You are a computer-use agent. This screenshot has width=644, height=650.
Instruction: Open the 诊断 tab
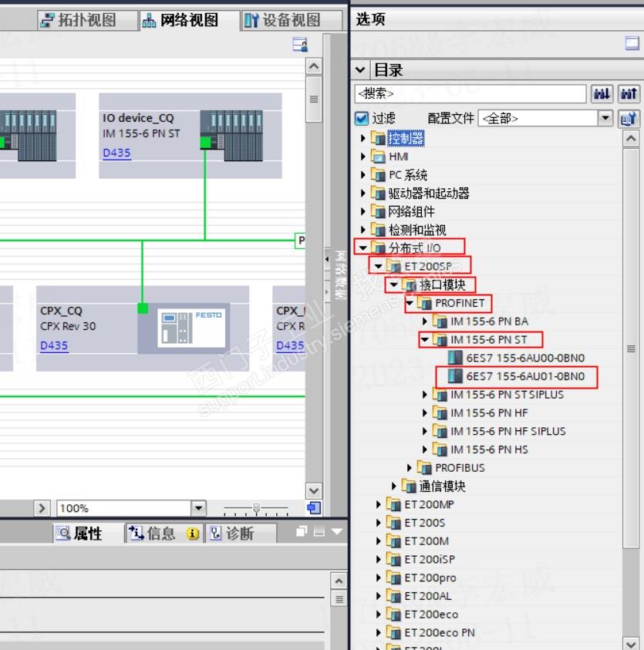tap(241, 533)
